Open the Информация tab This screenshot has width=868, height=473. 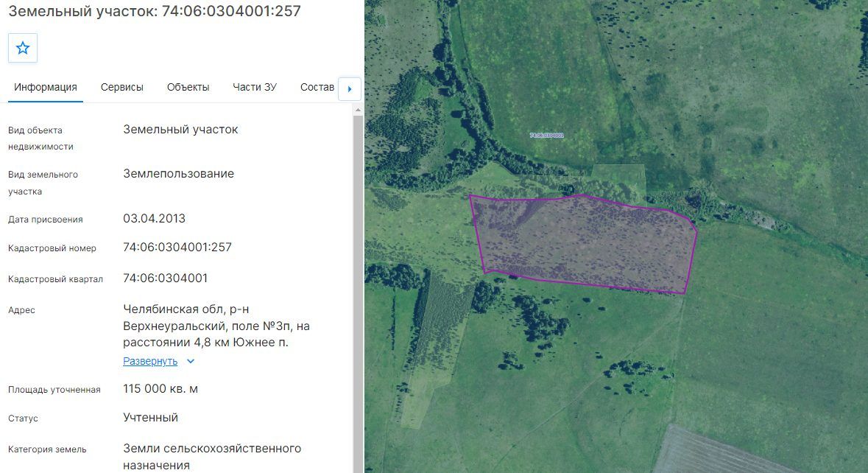tap(46, 88)
